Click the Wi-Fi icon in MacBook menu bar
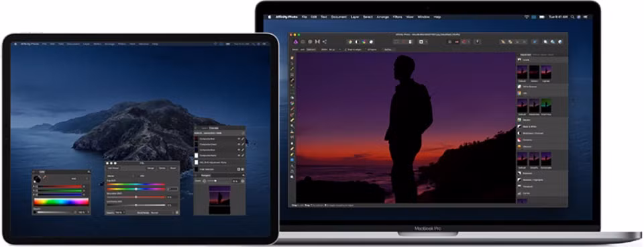This screenshot has width=644, height=247. [527, 17]
